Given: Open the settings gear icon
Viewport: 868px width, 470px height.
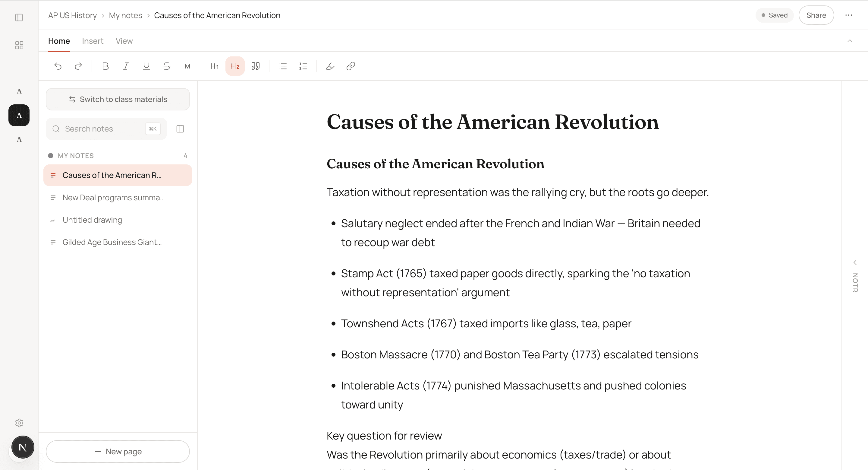Looking at the screenshot, I should click(19, 423).
